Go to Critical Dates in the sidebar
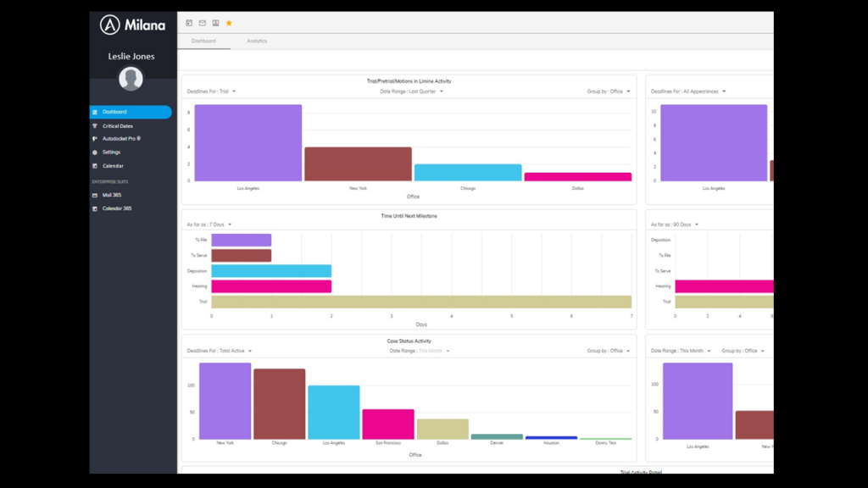This screenshot has height=488, width=868. (x=117, y=125)
